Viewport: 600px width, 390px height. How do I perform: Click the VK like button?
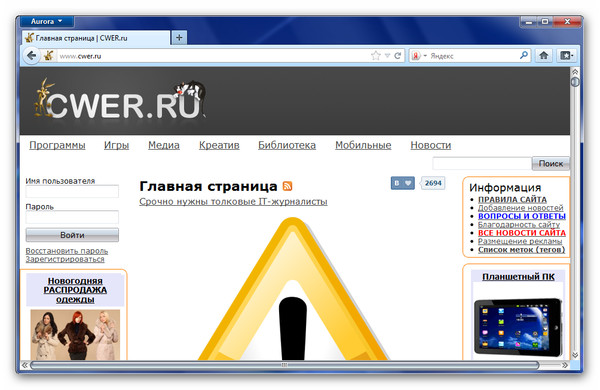pos(403,183)
